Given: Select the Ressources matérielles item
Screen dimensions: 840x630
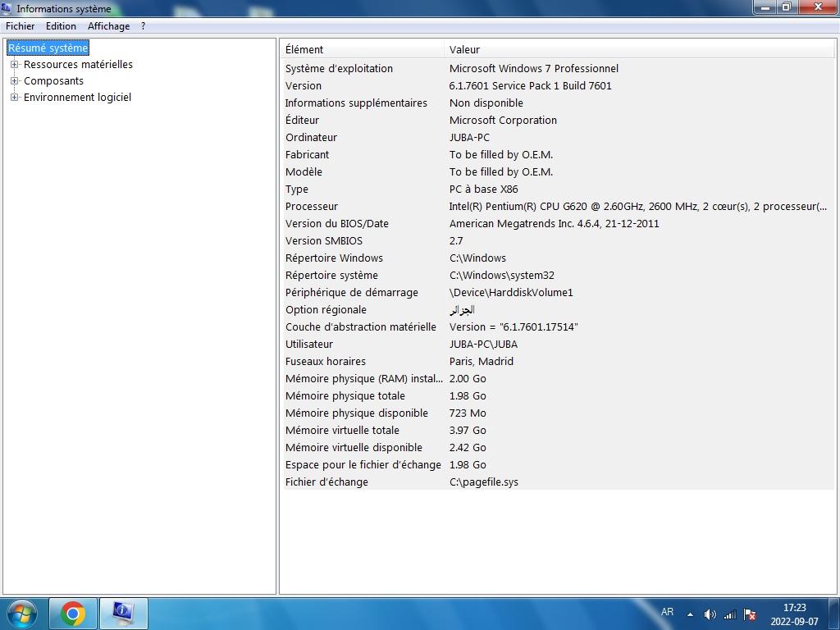Looking at the screenshot, I should click(78, 64).
